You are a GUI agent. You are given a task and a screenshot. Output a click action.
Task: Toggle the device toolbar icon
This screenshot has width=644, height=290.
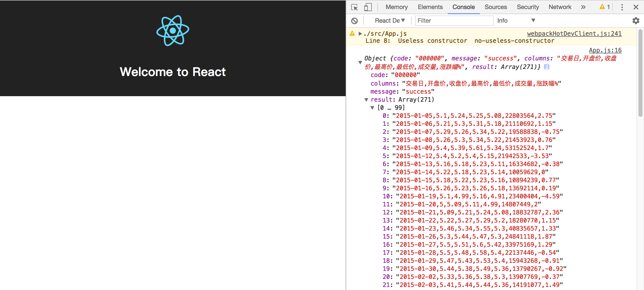click(x=368, y=7)
